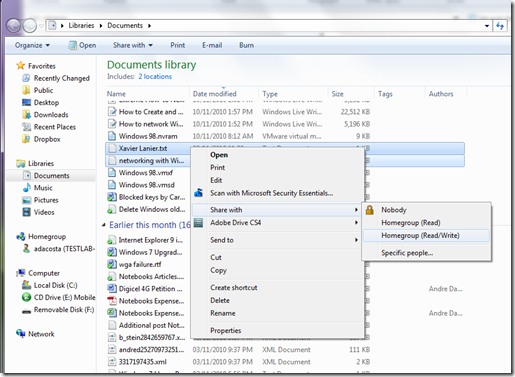
Task: Click Scan with Microsoft Security Essentials
Action: pos(271,193)
